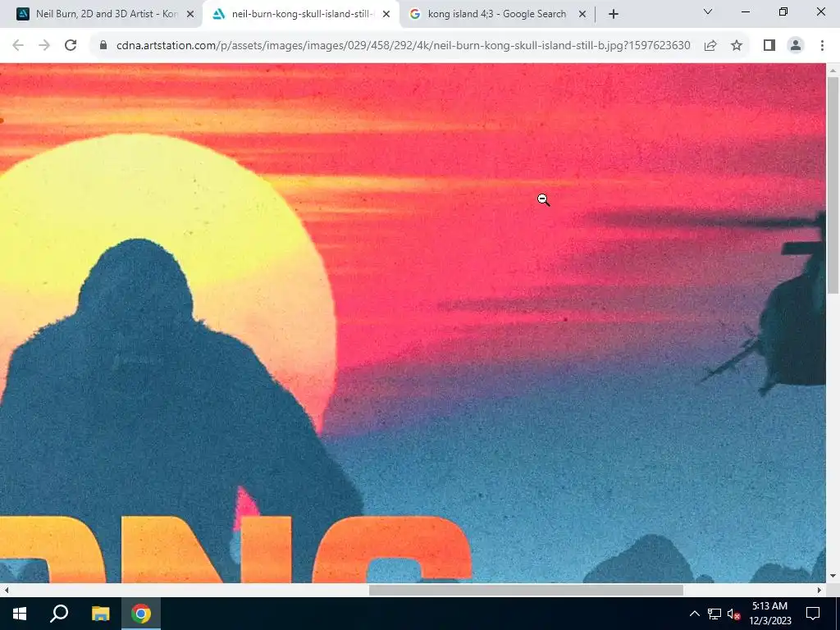Click the Kong poster image to zoom out
Screen dimensions: 840x630
413,323
